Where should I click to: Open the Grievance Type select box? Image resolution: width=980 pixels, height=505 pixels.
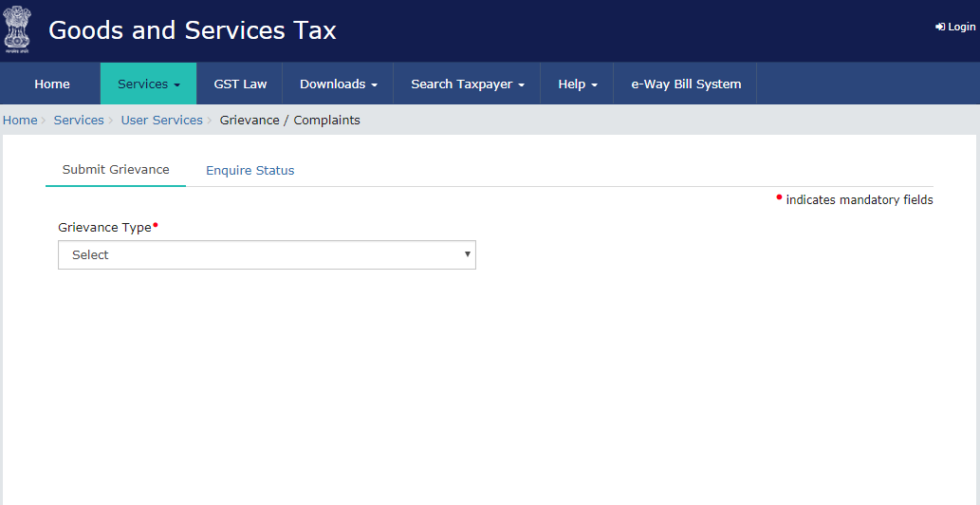point(267,255)
